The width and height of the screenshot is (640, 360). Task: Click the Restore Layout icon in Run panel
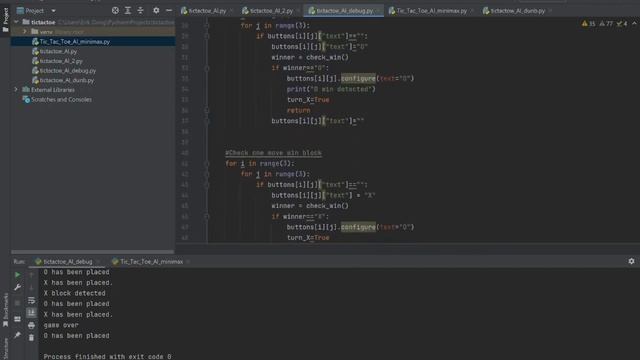click(x=18, y=319)
